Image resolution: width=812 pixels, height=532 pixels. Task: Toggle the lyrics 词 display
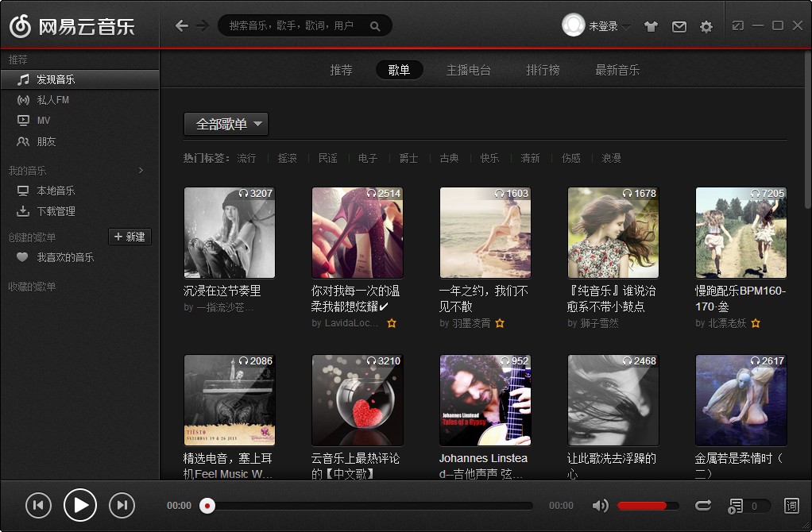click(791, 505)
